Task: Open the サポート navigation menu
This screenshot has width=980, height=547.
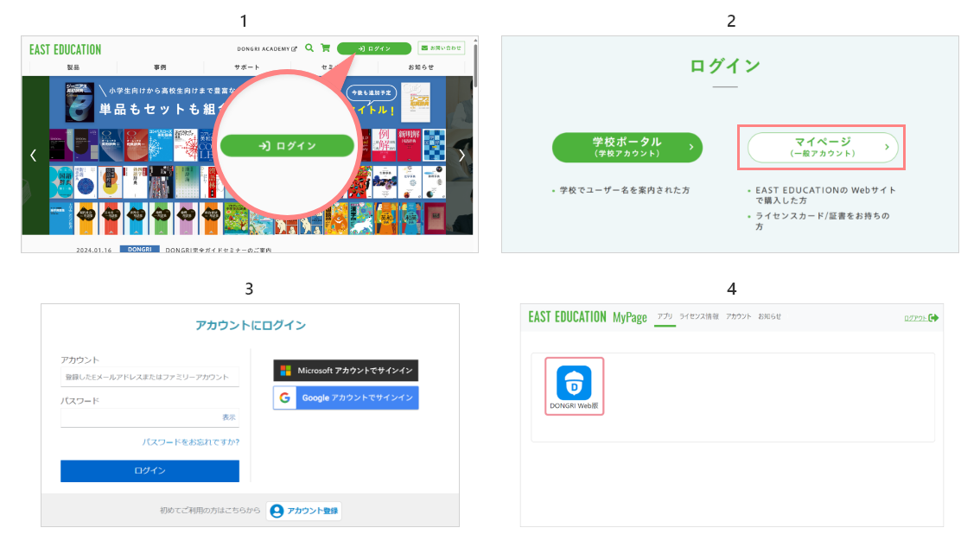Action: point(247,67)
